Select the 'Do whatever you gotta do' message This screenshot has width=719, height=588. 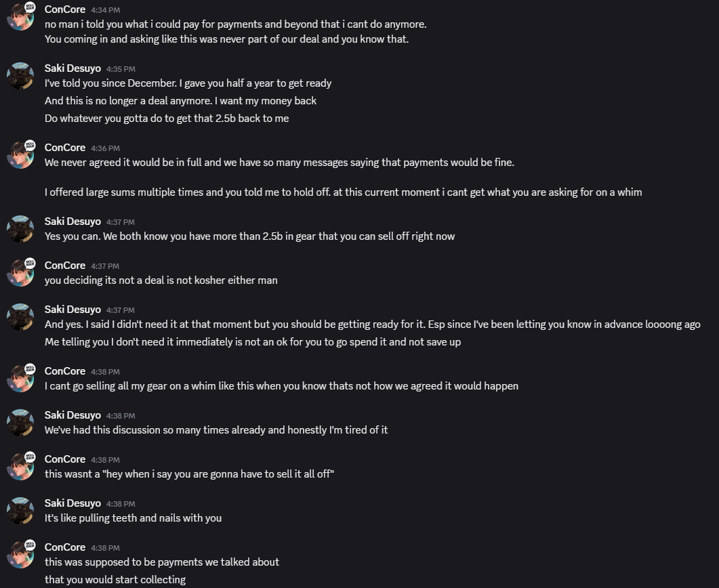[167, 119]
